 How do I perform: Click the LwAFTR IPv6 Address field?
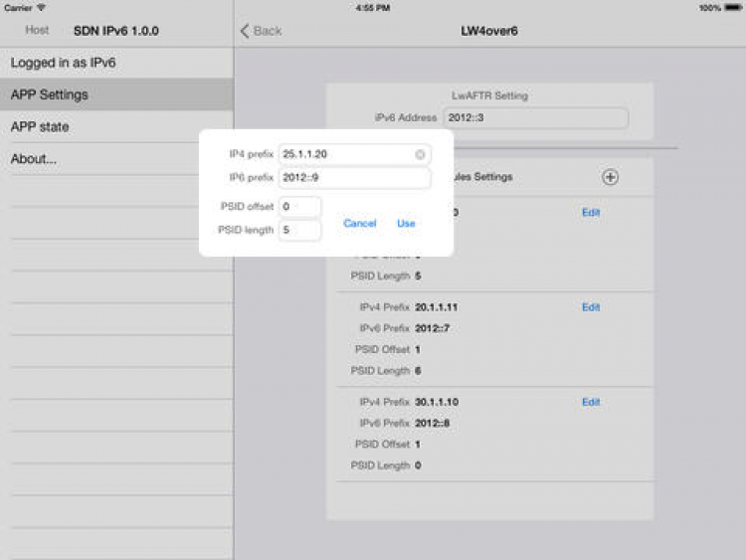click(536, 117)
